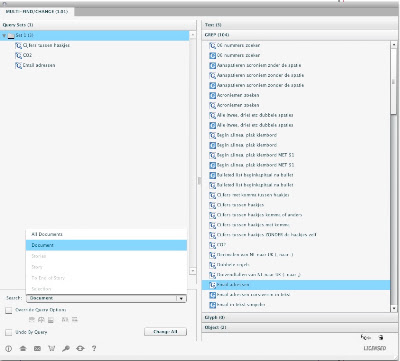Screen dimensions: 400x361
Task: Select CO2 in the Query Sets tree
Action: click(x=27, y=55)
